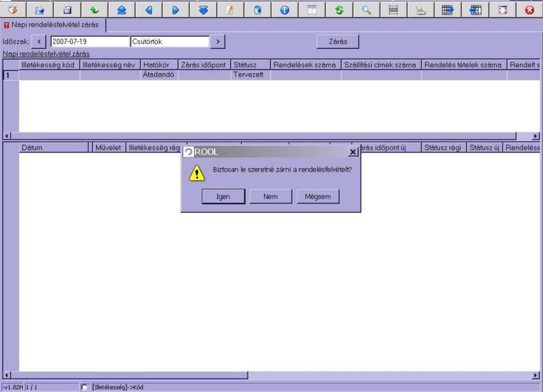The image size is (543, 392).
Task: Click the green refresh toolbar icon
Action: coord(339,10)
